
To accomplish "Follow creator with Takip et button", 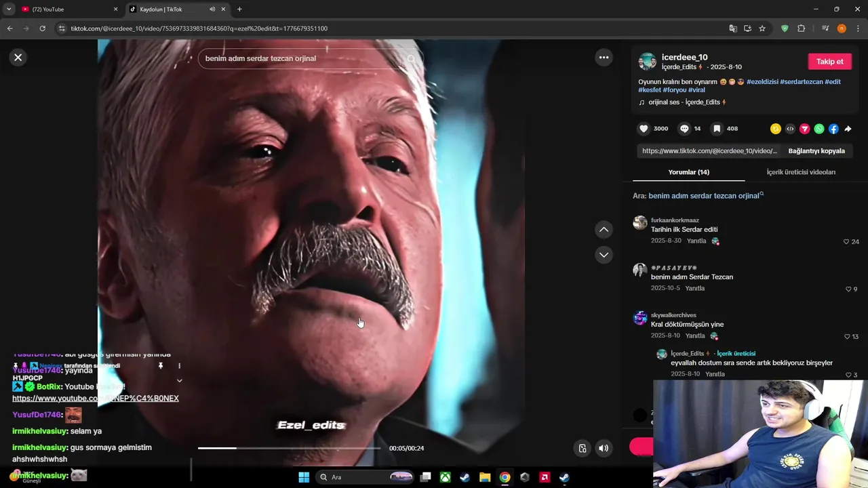I will pyautogui.click(x=829, y=62).
